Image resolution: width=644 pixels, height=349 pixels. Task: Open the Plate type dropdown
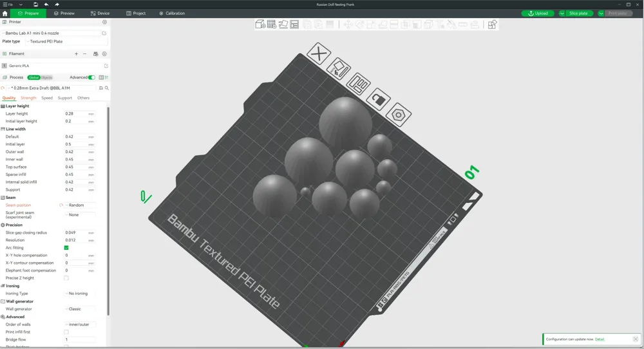pos(66,41)
